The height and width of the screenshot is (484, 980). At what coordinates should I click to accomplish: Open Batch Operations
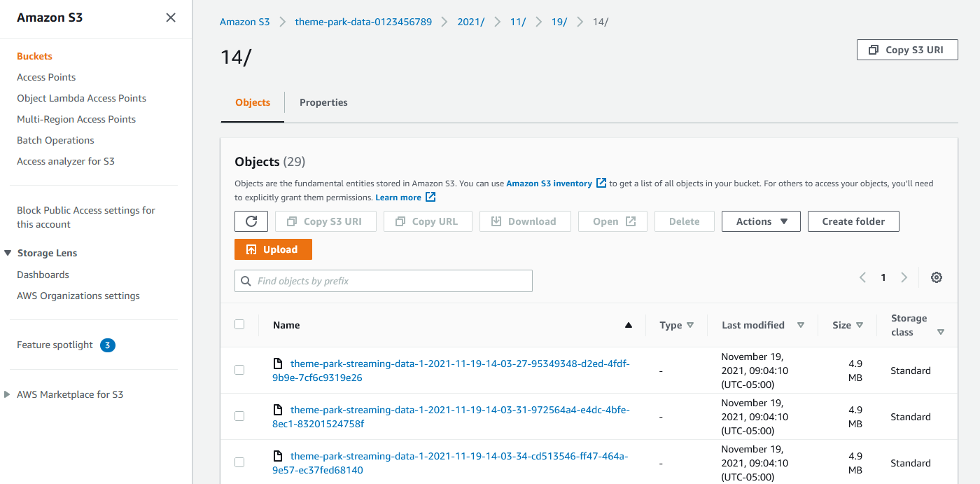55,140
